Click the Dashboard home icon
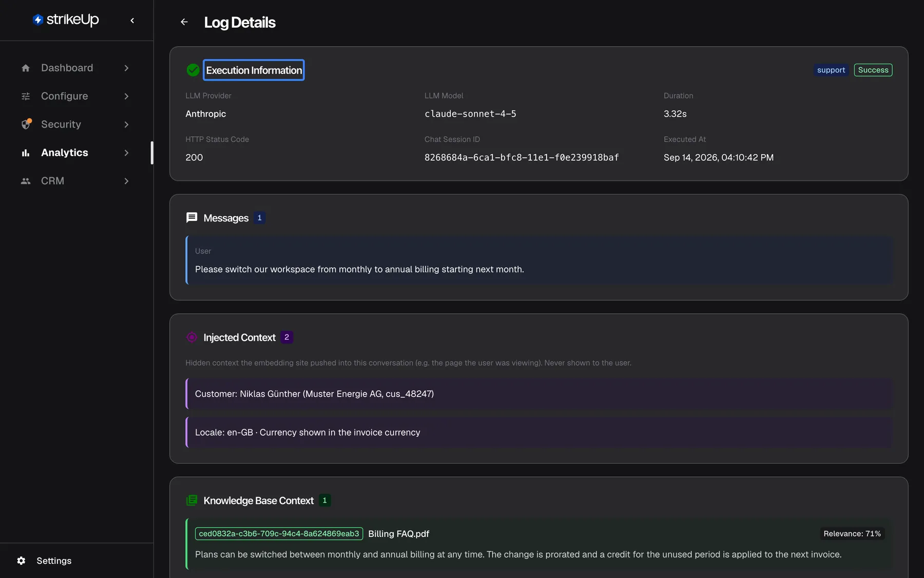This screenshot has width=924, height=578. point(26,68)
